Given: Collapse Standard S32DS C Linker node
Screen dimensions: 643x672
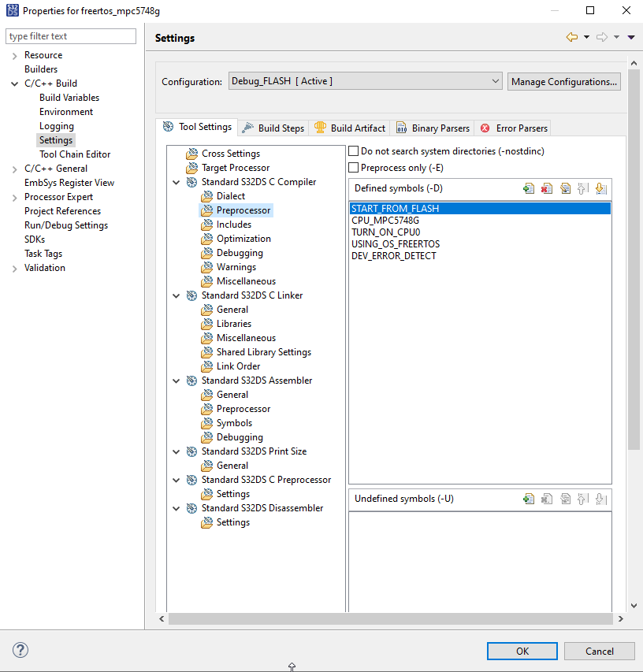Looking at the screenshot, I should tap(177, 295).
